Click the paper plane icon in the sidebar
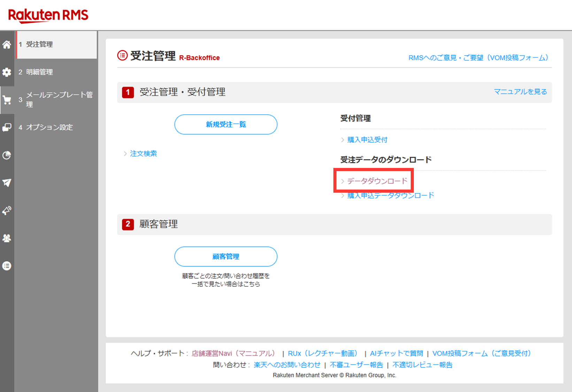 (7, 183)
